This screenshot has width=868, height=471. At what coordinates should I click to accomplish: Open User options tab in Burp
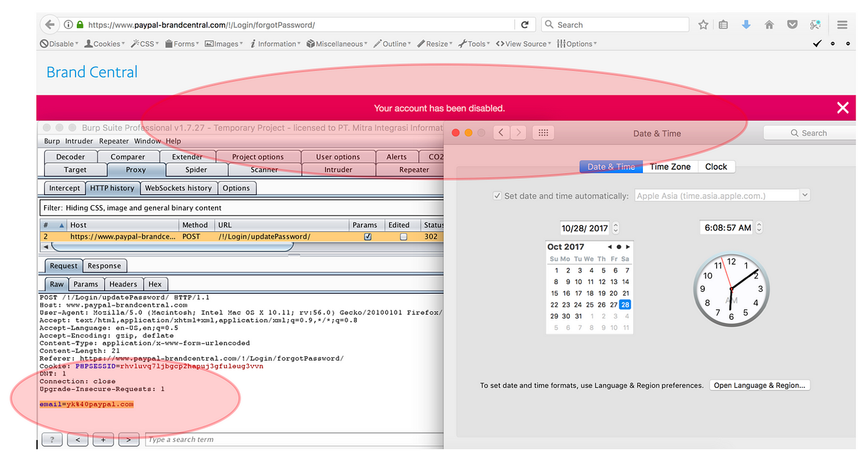(x=338, y=157)
